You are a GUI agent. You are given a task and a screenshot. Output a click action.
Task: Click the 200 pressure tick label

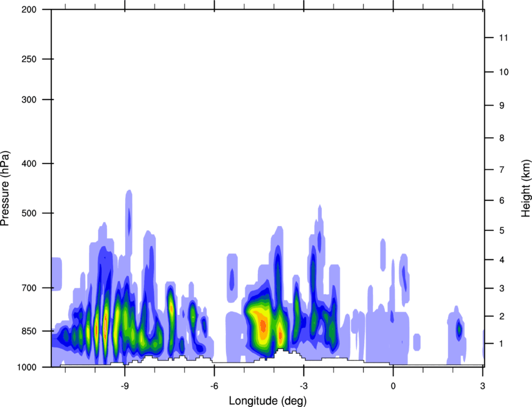29,9
